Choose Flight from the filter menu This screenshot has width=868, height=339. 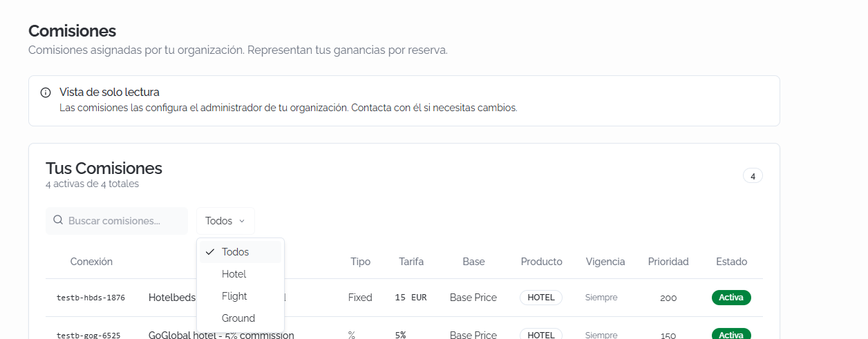[240, 296]
